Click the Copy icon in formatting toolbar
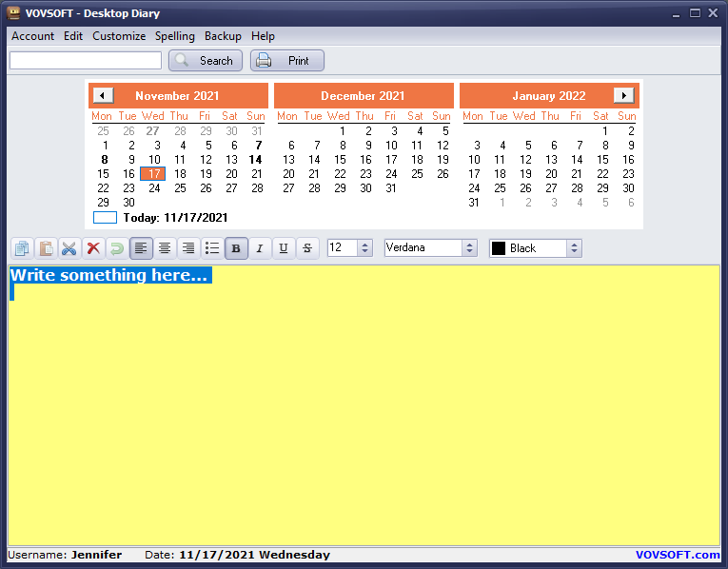 point(22,248)
